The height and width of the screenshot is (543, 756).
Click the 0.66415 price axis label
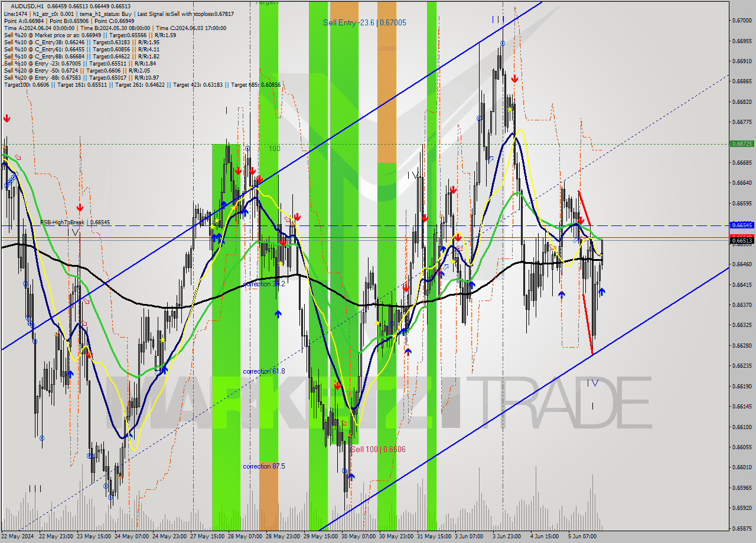click(x=742, y=284)
